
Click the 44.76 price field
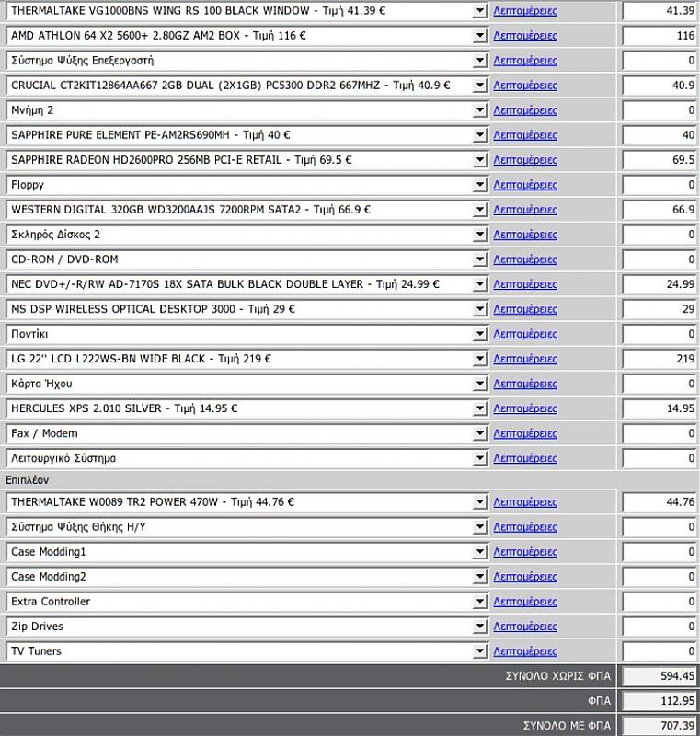point(660,502)
